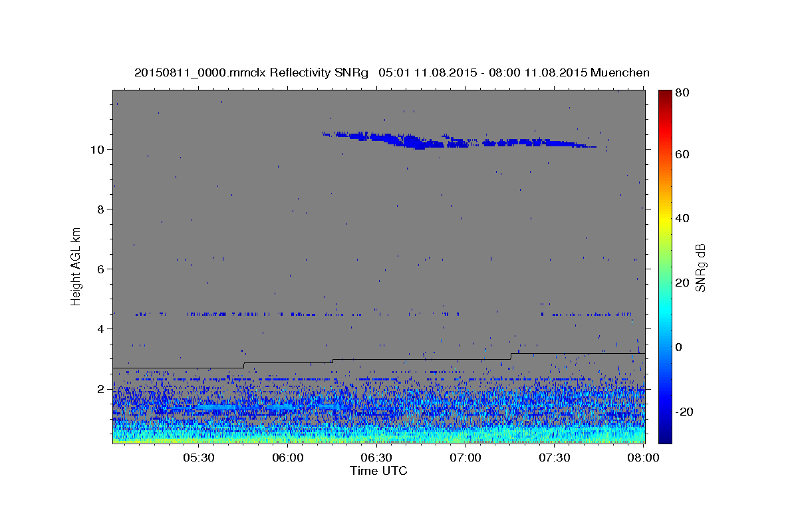This screenshot has height=532, width=798.
Task: Click the 'Height AGL km' axis label
Action: pos(76,266)
